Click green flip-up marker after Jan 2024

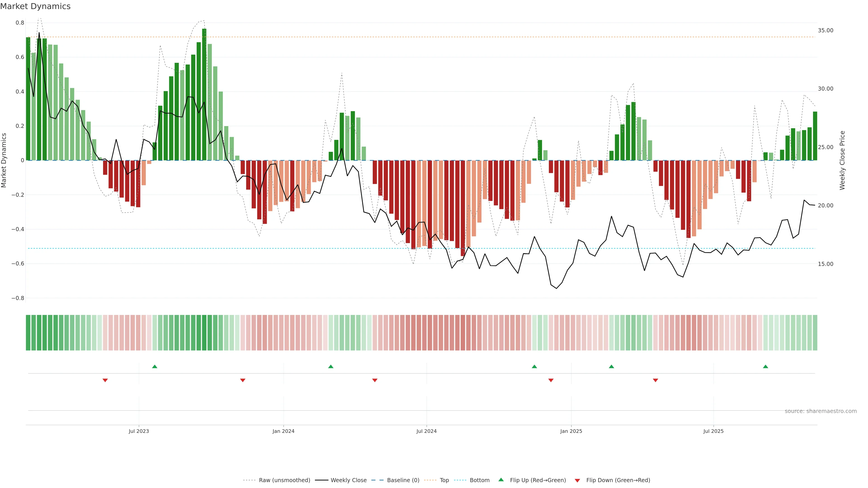331,366
